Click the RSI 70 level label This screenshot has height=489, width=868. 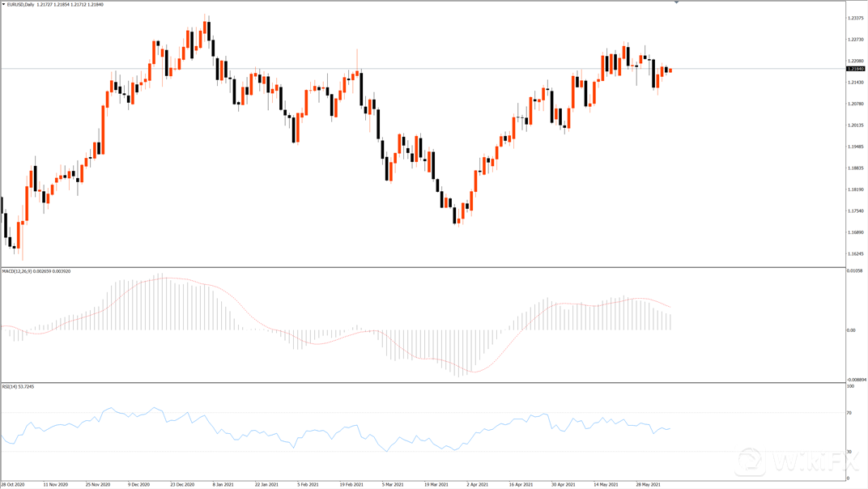(x=849, y=413)
